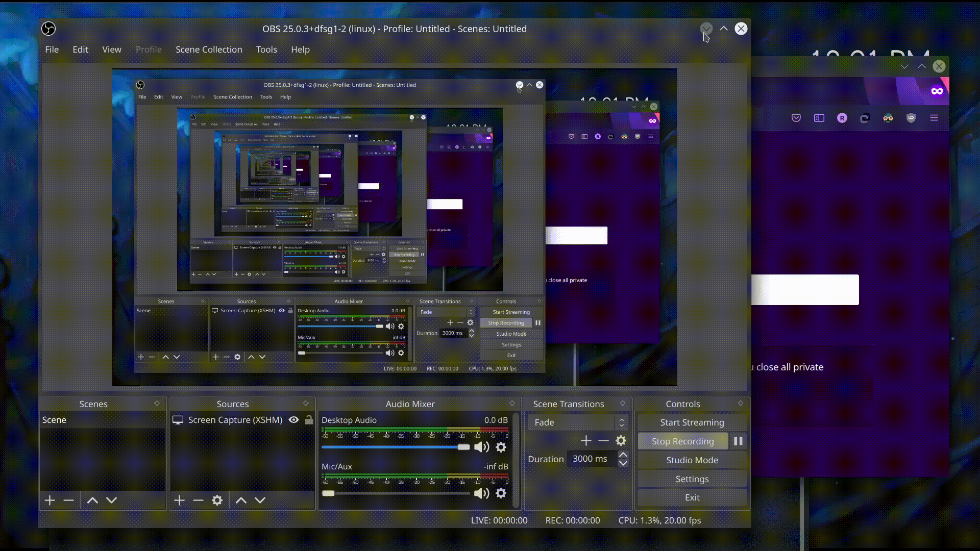
Task: Click the Exit button
Action: (692, 497)
